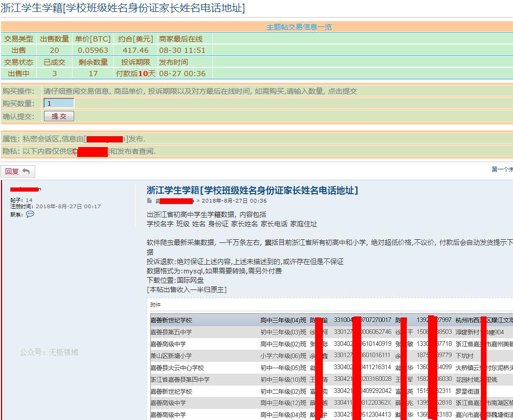Click the 出售中 status value
This screenshot has width=513, height=420.
[19, 73]
